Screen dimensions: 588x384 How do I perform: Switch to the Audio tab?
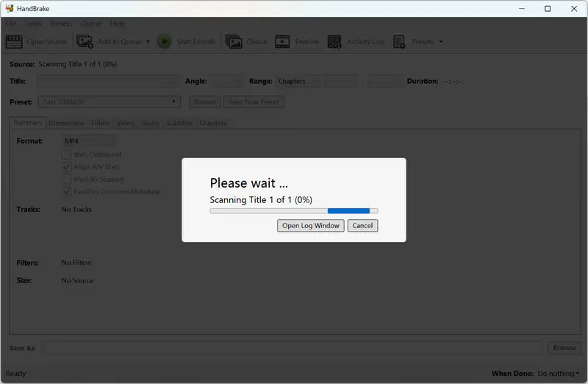point(151,123)
